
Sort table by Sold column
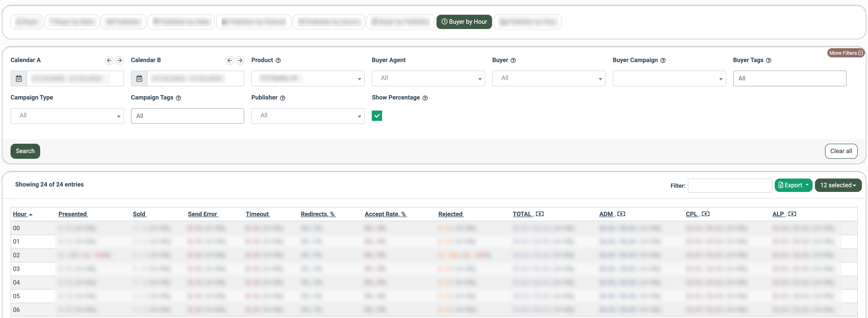click(x=139, y=214)
